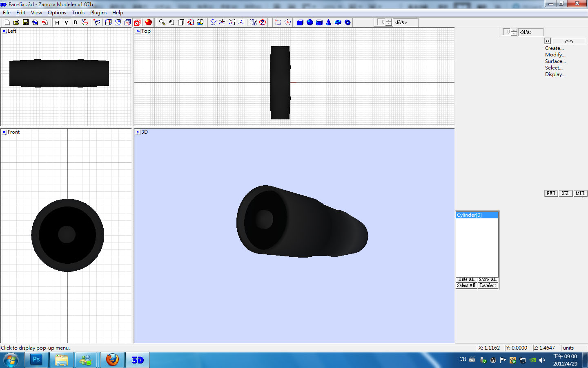Open file using the folder icon
The image size is (588, 368).
[x=16, y=22]
